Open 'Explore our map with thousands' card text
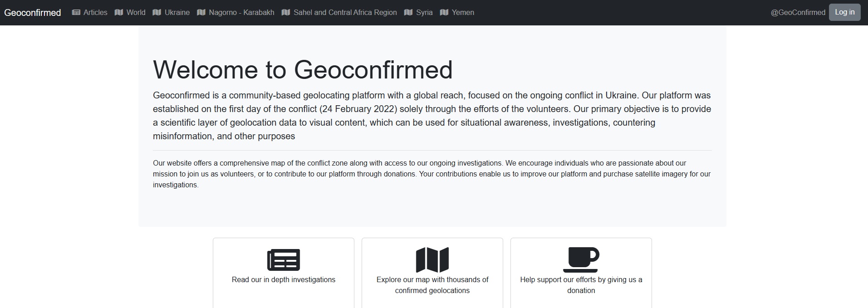This screenshot has width=868, height=308. 432,285
